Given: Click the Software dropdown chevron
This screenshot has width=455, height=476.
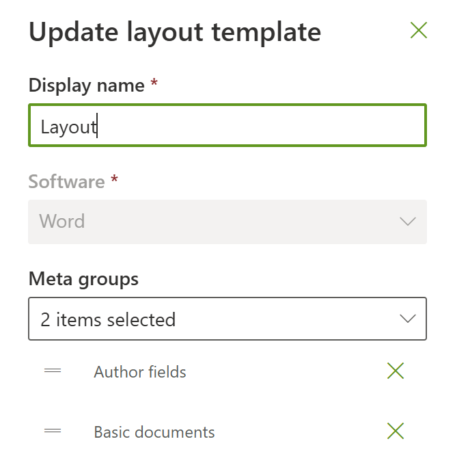Looking at the screenshot, I should (408, 222).
